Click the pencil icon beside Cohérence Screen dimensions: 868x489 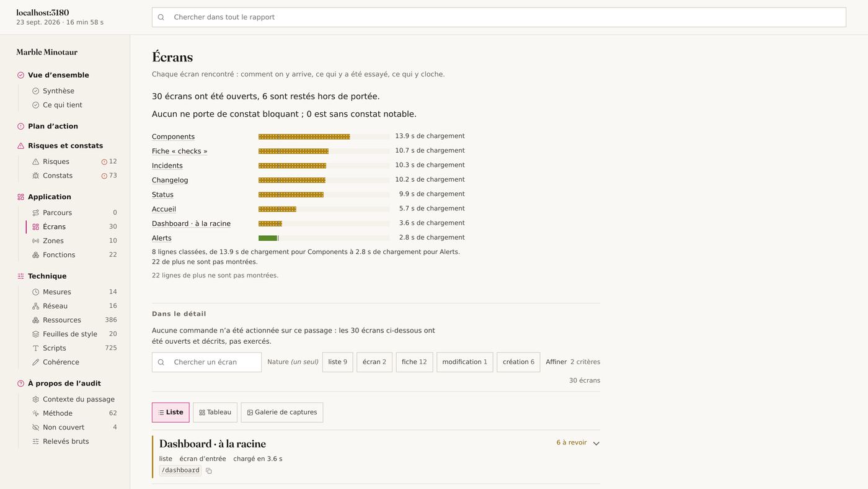pos(36,362)
